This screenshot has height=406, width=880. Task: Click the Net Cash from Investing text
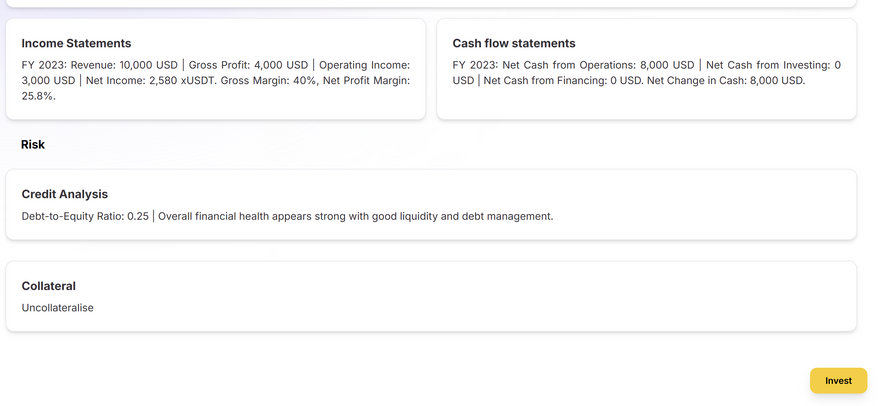coord(766,65)
